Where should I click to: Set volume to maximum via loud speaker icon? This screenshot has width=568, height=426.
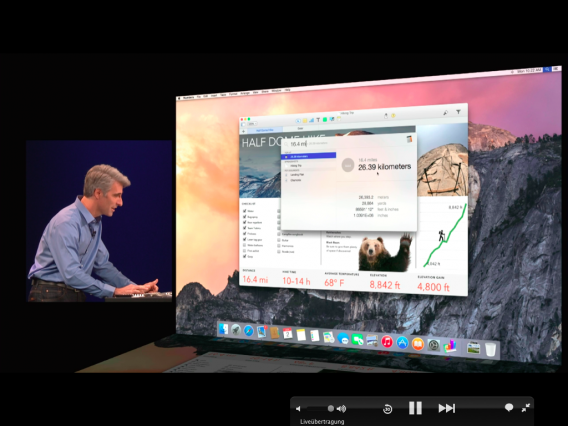click(341, 409)
